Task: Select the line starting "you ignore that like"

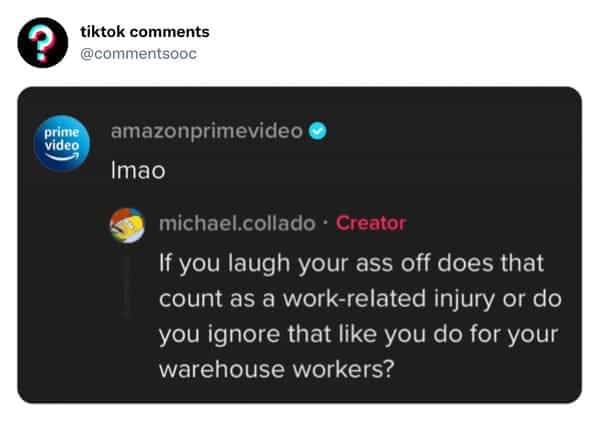Action: point(359,334)
